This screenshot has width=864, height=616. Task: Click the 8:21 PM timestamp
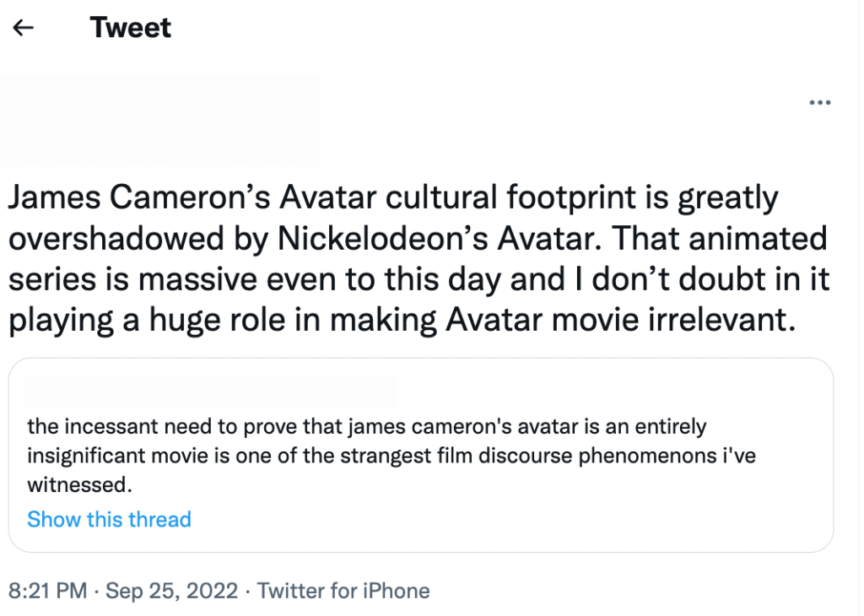coord(46,591)
